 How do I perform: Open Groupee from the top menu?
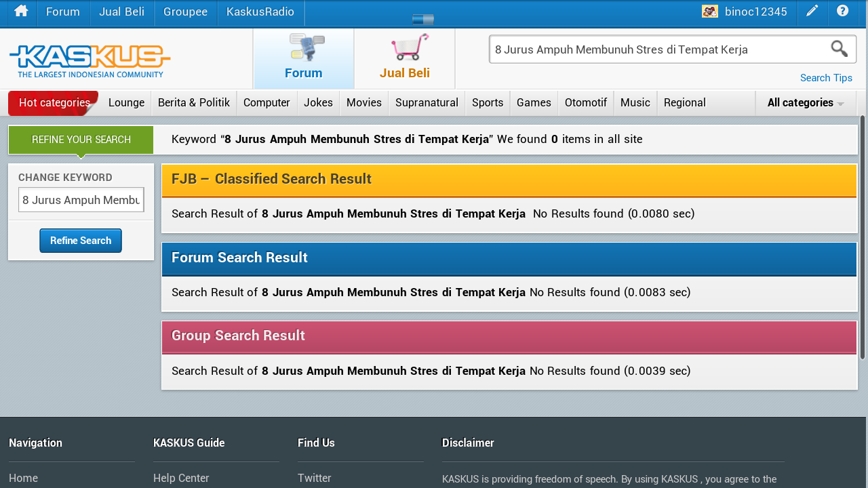(185, 12)
